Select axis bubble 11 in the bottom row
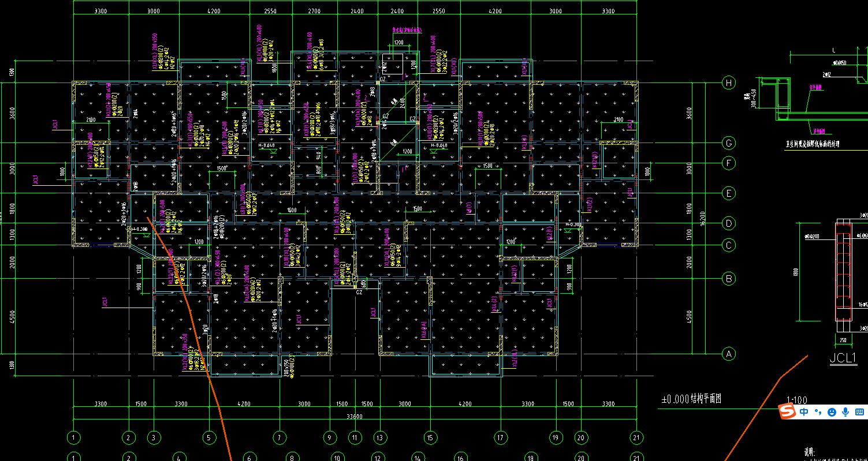This screenshot has height=461, width=868. 355,438
